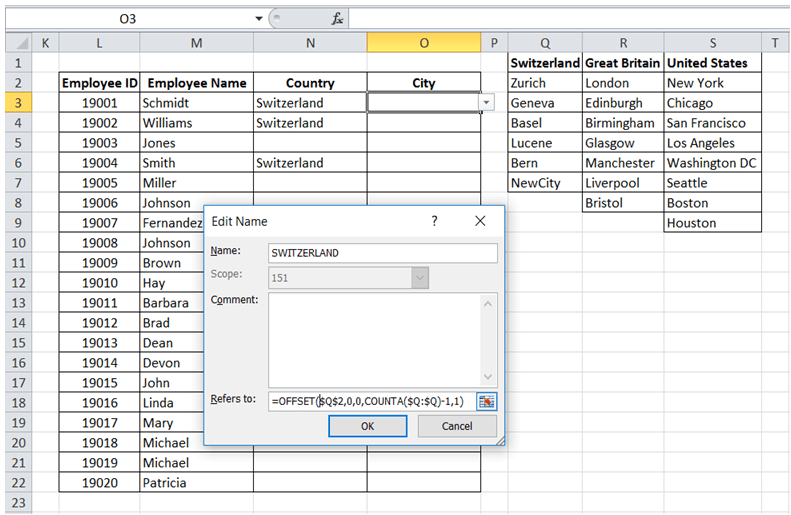Select column K header
This screenshot has width=791, height=515.
pyautogui.click(x=45, y=43)
